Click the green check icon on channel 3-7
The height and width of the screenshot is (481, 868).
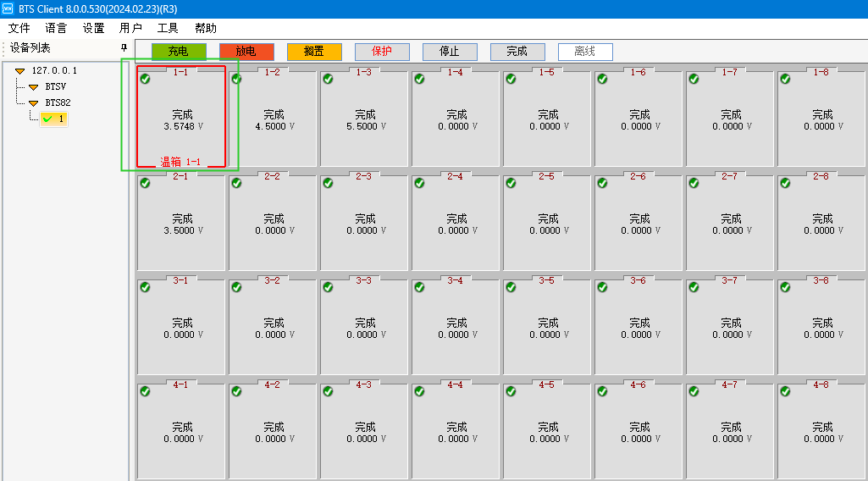[694, 287]
